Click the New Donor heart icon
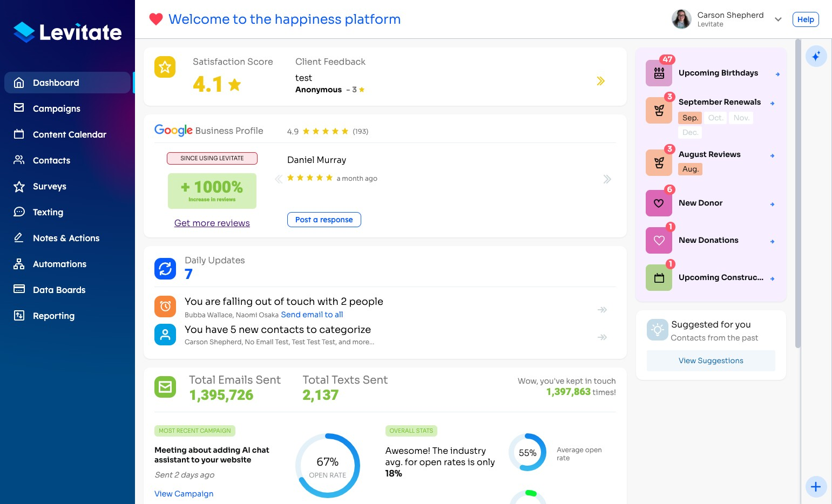 659,203
